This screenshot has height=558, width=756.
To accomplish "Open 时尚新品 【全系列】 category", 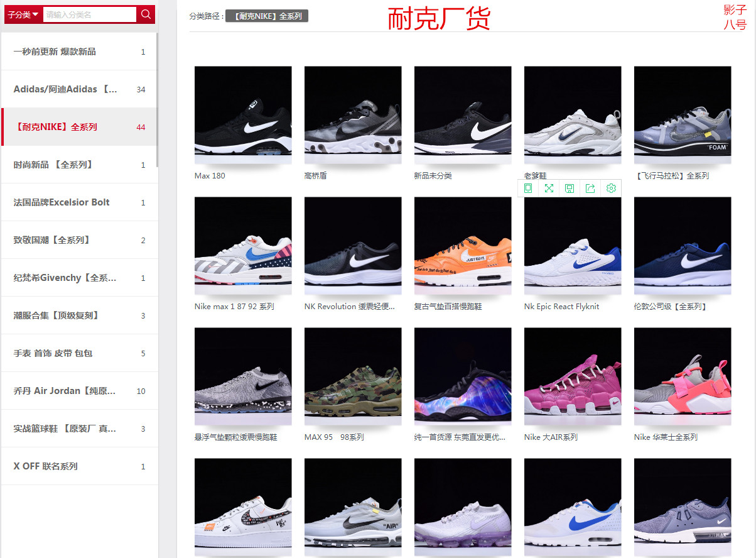I will pos(79,165).
